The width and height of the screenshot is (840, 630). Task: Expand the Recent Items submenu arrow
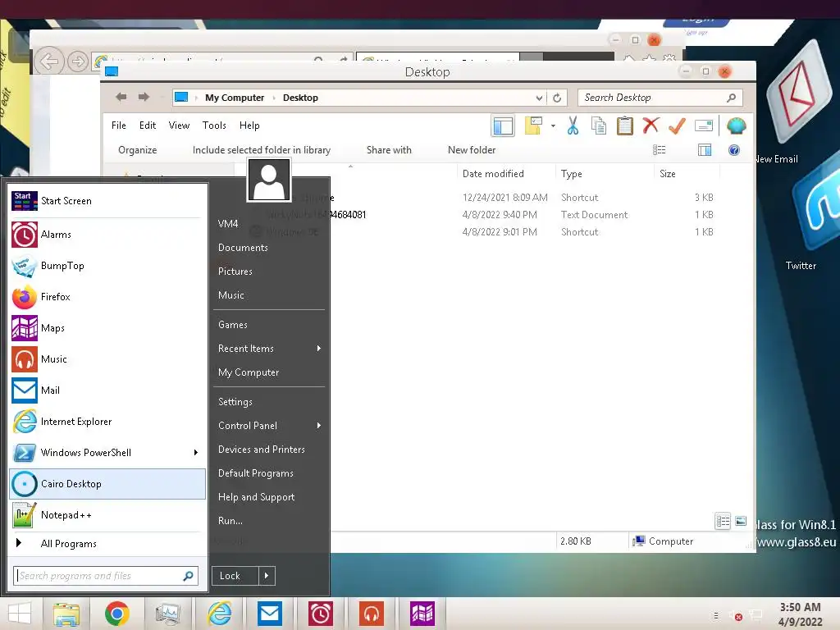[x=319, y=349]
